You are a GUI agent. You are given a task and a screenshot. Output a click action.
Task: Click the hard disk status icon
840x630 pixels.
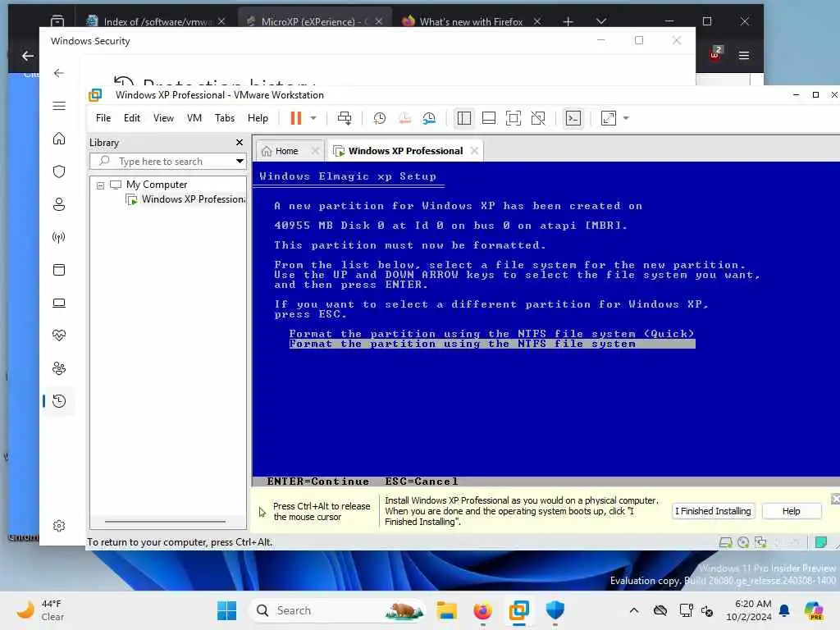725,542
